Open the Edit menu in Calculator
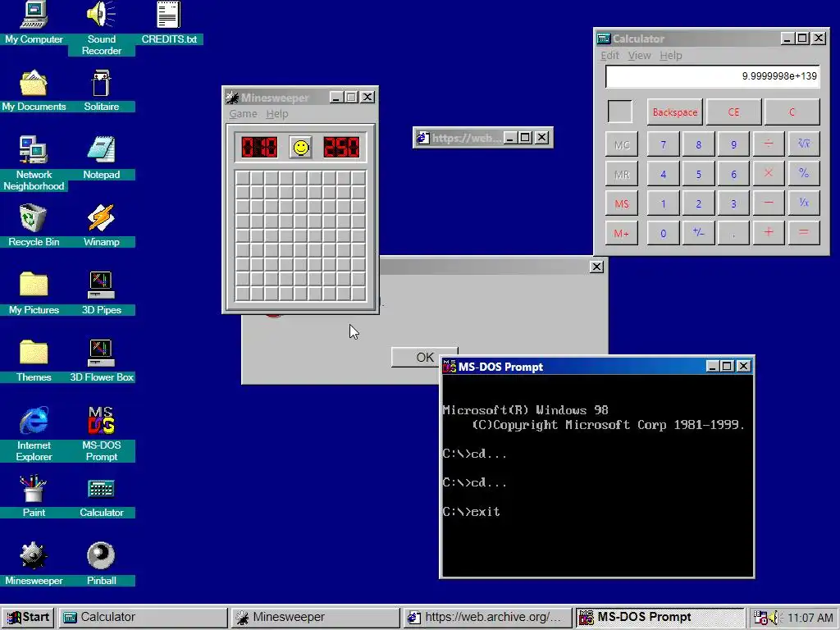This screenshot has height=630, width=840. (609, 55)
